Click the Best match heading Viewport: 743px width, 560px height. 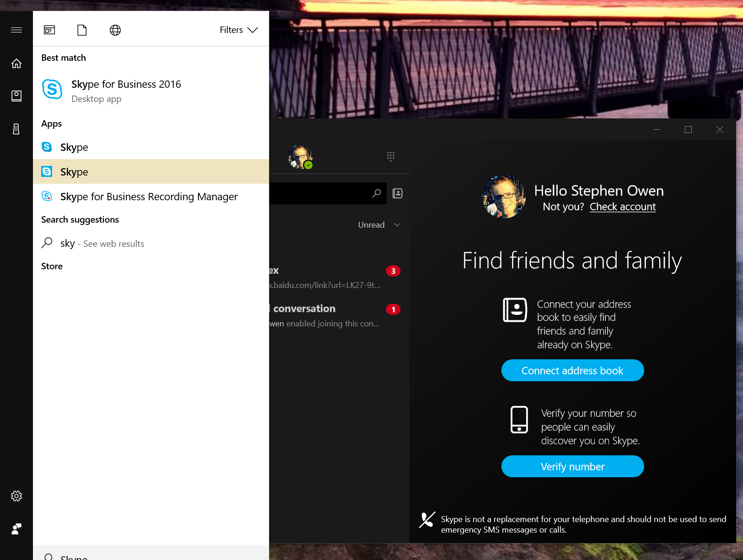64,58
